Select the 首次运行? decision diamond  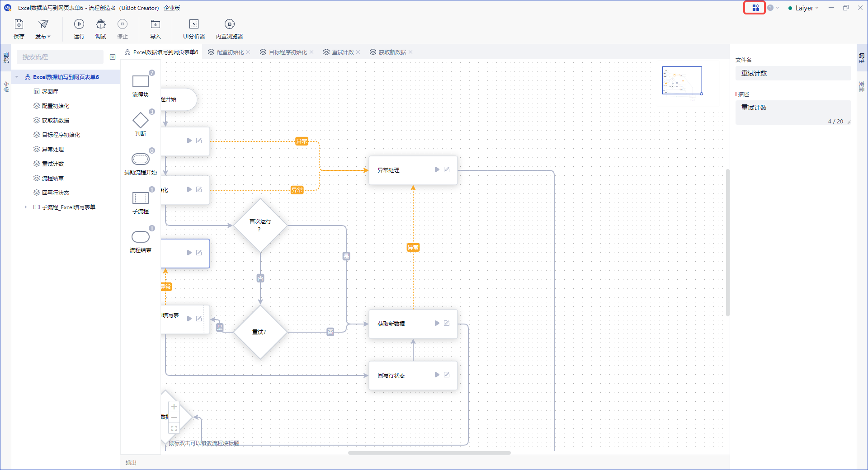(x=260, y=225)
